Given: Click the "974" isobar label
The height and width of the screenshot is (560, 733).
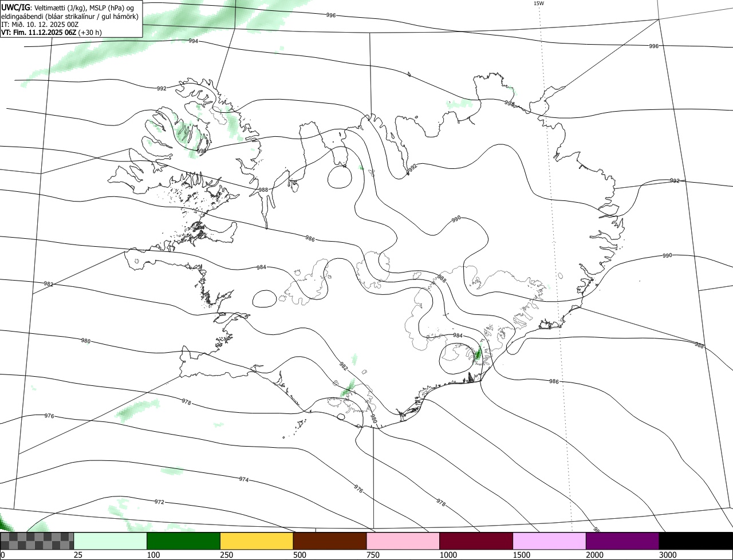Looking at the screenshot, I should (244, 479).
